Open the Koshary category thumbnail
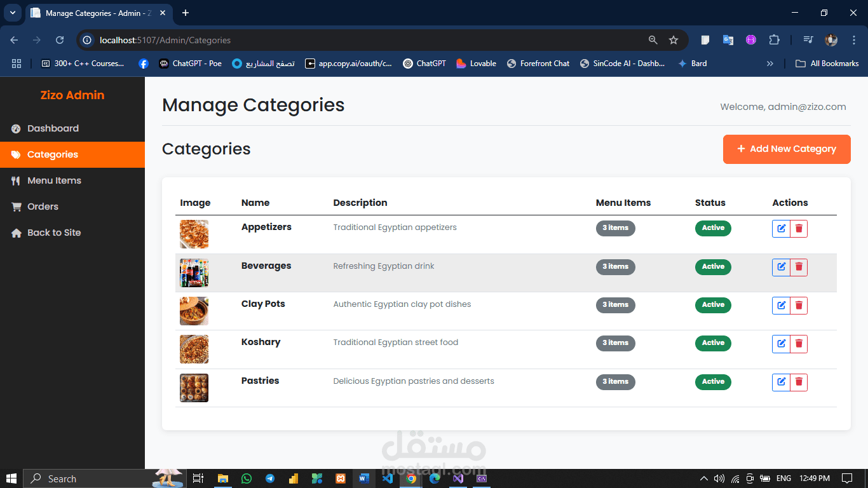 (194, 349)
